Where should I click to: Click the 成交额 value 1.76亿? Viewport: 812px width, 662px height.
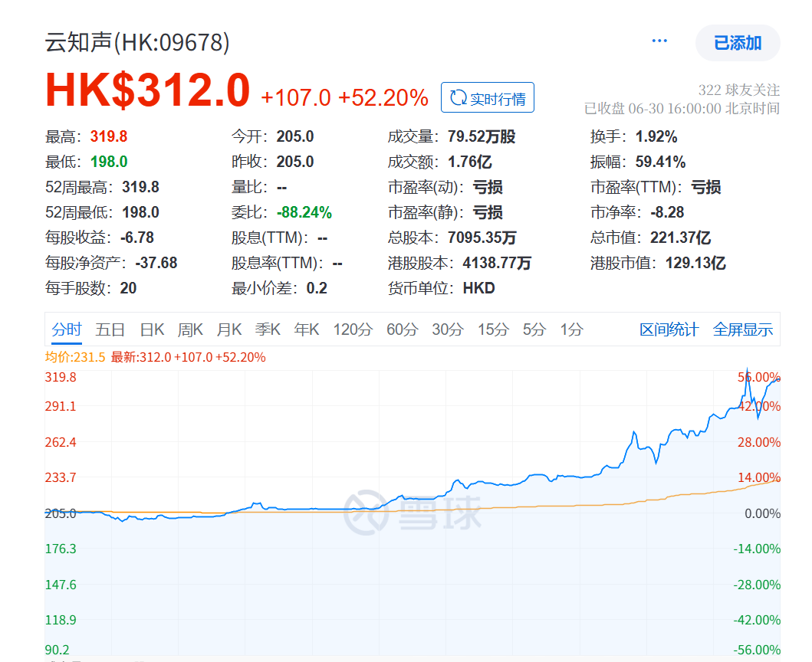pyautogui.click(x=470, y=162)
